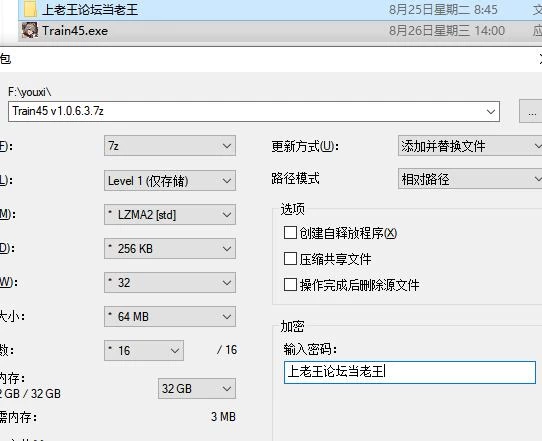The width and height of the screenshot is (542, 441).
Task: Click the archive name field Train45 v1.0.6.3.7z
Action: coord(254,112)
